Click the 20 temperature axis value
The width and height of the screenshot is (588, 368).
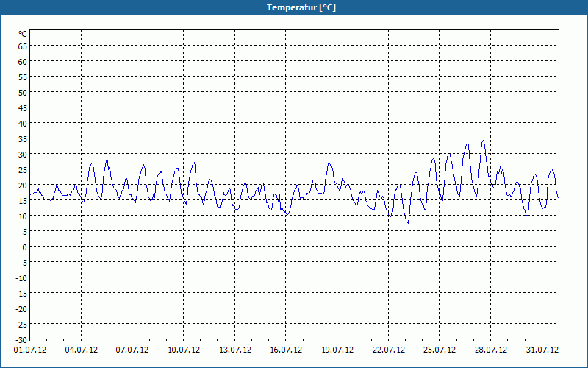[x=23, y=185]
